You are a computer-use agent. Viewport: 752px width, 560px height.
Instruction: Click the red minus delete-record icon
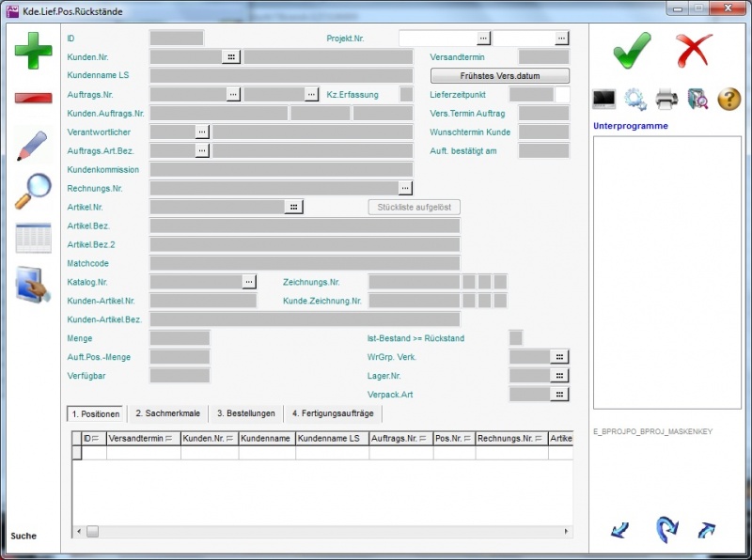click(33, 98)
